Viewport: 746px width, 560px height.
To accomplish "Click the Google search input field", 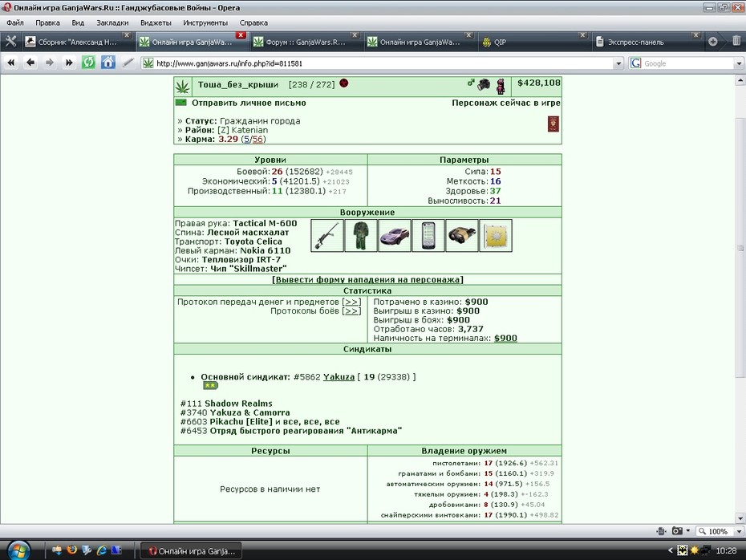I will [x=688, y=63].
